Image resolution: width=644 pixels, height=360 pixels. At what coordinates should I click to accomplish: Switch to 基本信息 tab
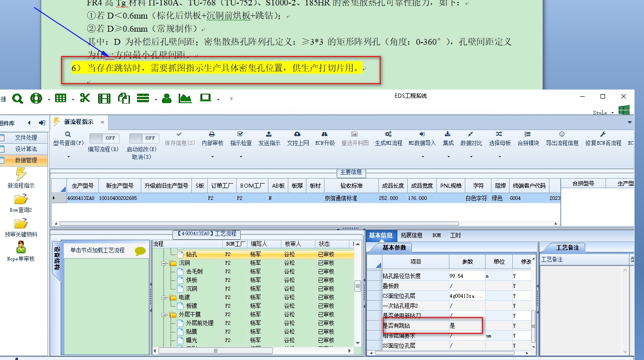tap(381, 235)
